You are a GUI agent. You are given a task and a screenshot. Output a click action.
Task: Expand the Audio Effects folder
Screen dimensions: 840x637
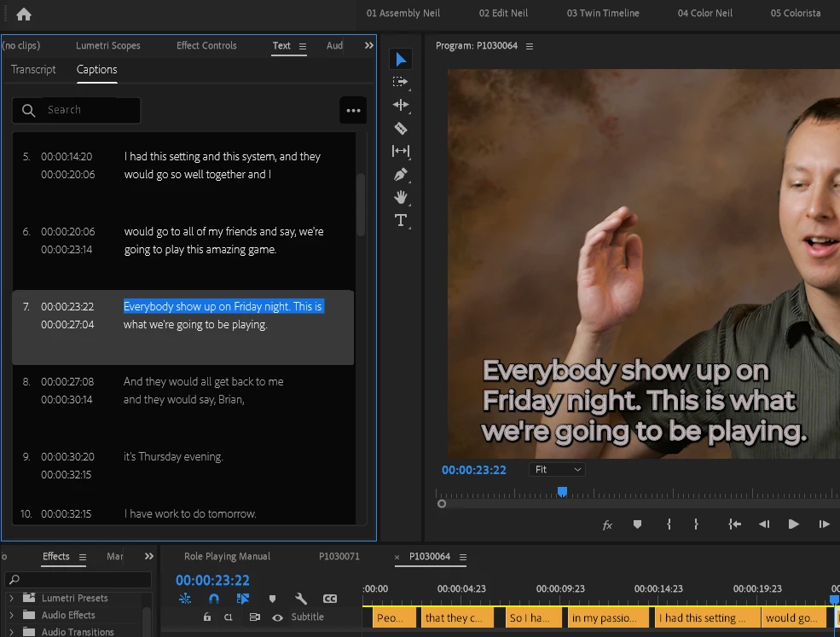(x=12, y=615)
